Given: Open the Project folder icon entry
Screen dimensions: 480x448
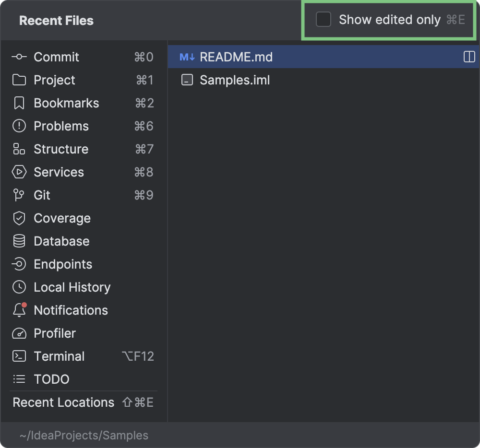Looking at the screenshot, I should [x=19, y=80].
